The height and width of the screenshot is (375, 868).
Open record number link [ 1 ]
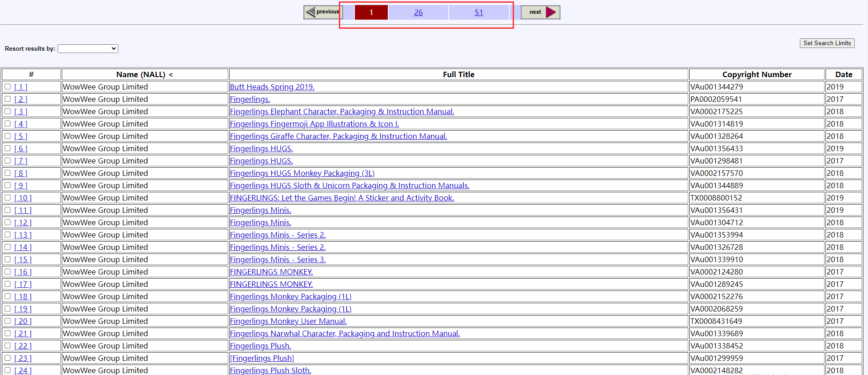(x=21, y=87)
